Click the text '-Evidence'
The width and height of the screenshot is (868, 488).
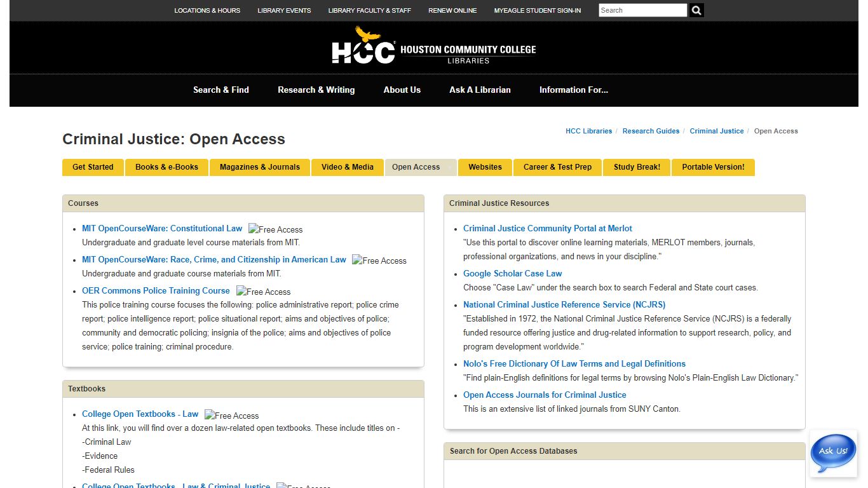[100, 456]
